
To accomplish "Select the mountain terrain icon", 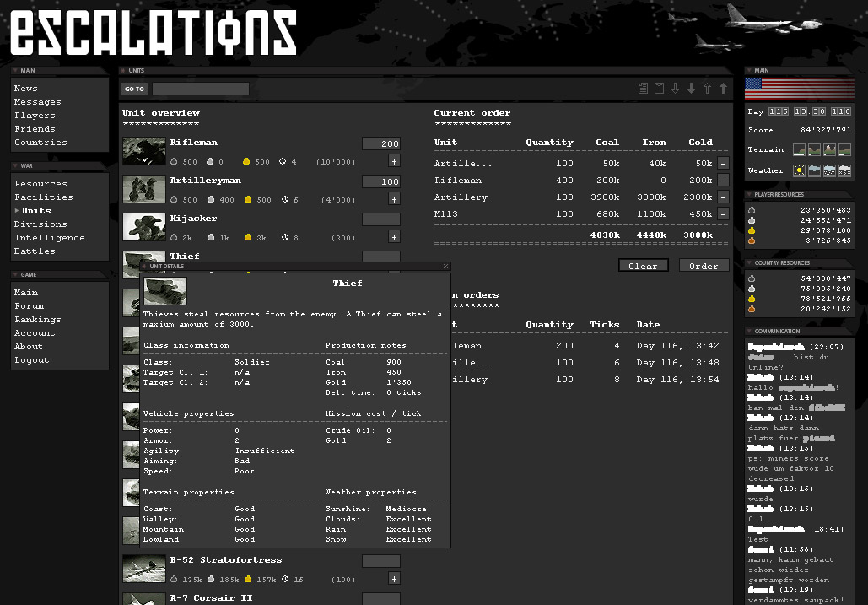I will point(829,149).
